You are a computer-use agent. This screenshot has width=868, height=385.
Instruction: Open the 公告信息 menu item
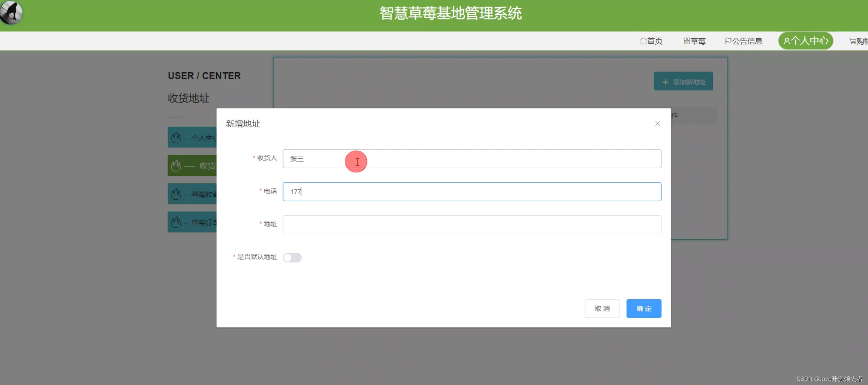[x=744, y=41]
